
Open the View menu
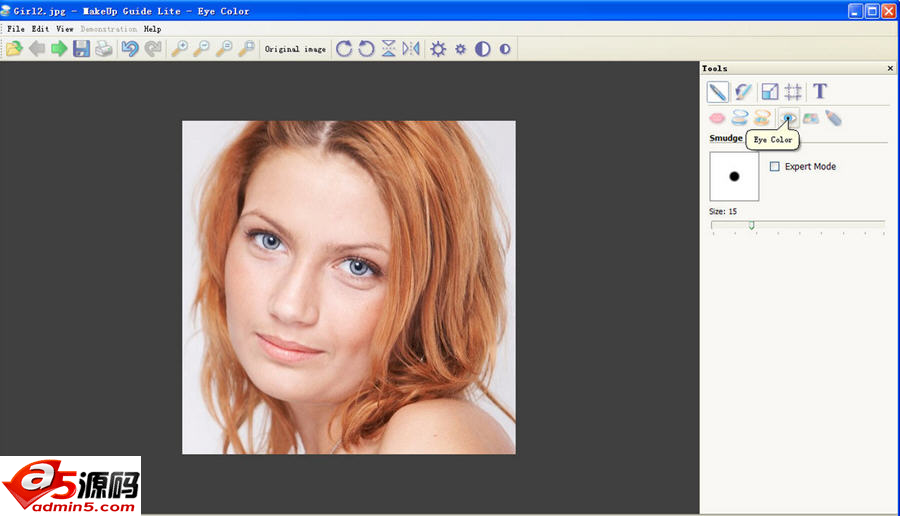[64, 29]
